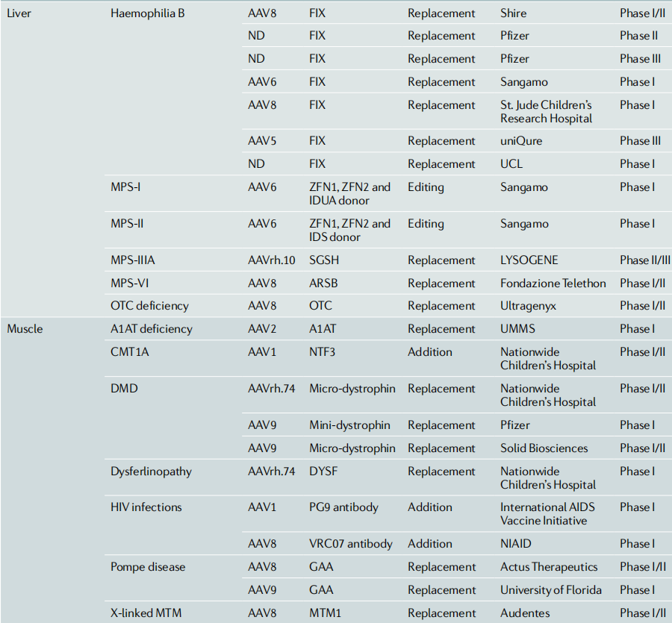Click the uniQure sponsor name
Viewport: 672px width, 623px height.
[x=521, y=141]
